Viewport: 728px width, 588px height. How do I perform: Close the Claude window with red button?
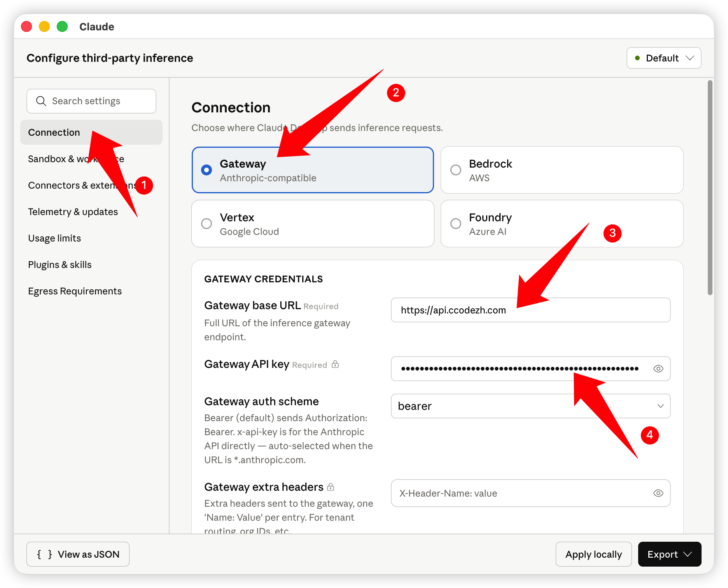click(x=26, y=26)
